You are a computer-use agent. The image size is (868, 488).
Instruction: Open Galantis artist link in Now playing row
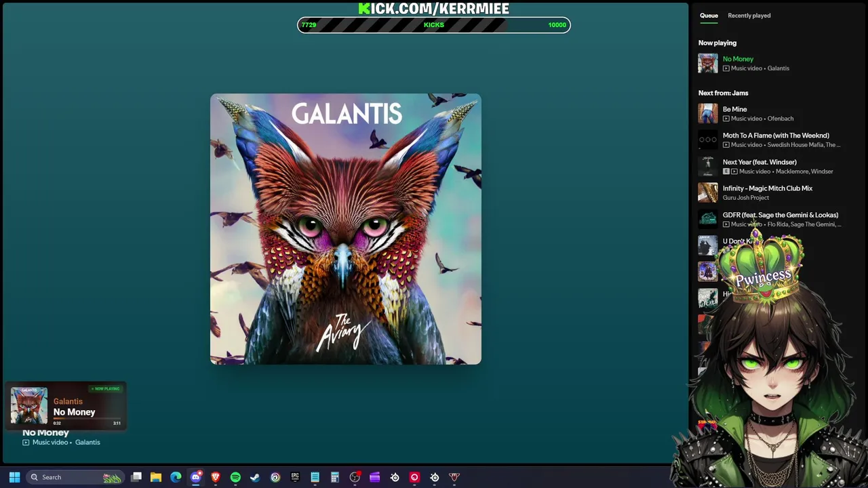(778, 68)
